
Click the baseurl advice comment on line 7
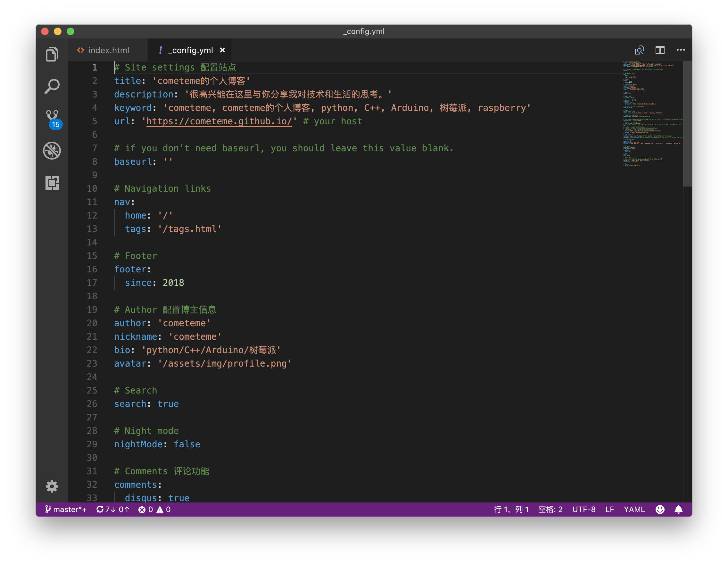pyautogui.click(x=284, y=148)
